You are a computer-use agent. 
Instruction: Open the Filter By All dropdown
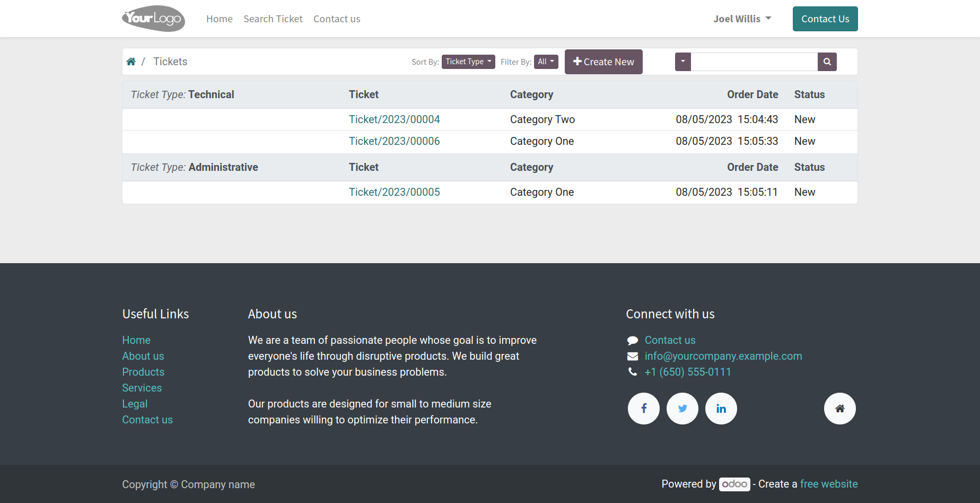click(x=546, y=62)
